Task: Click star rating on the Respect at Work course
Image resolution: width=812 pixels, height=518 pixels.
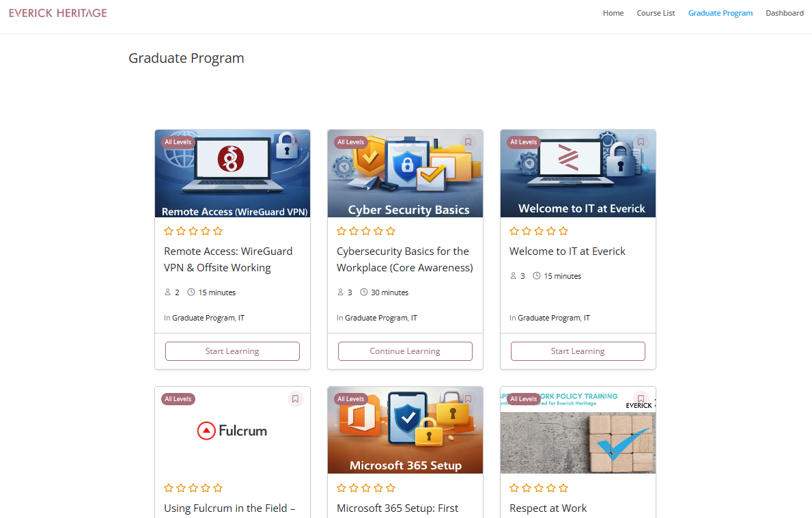Action: (539, 488)
